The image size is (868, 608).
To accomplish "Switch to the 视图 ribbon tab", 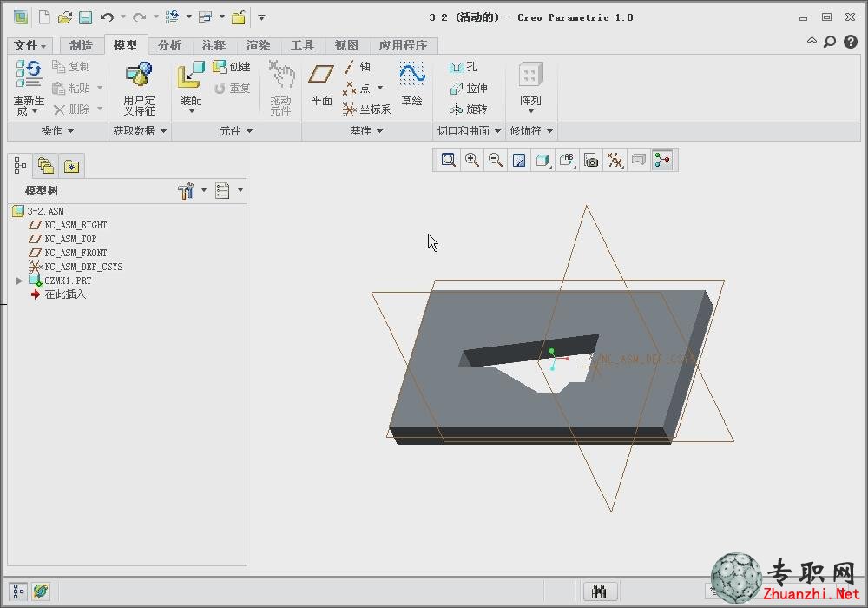I will 346,45.
